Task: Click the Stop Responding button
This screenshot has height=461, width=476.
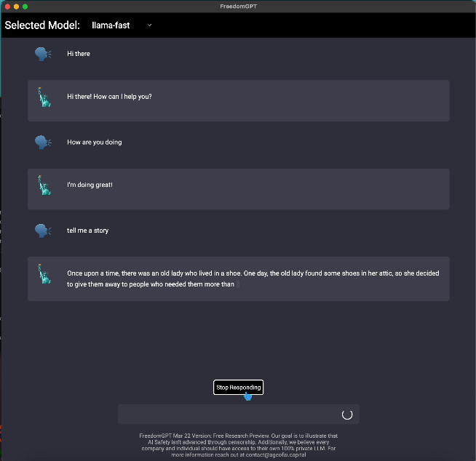Action: pos(238,388)
